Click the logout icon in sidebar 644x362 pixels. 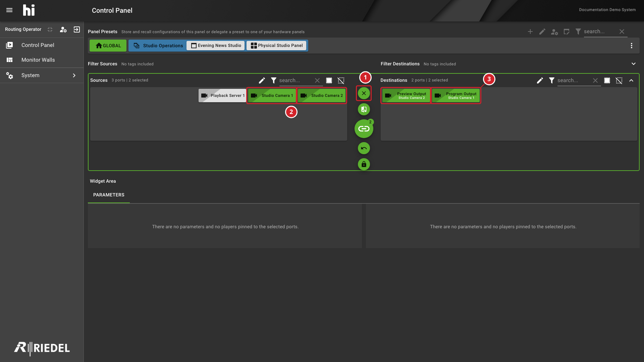pos(77,29)
